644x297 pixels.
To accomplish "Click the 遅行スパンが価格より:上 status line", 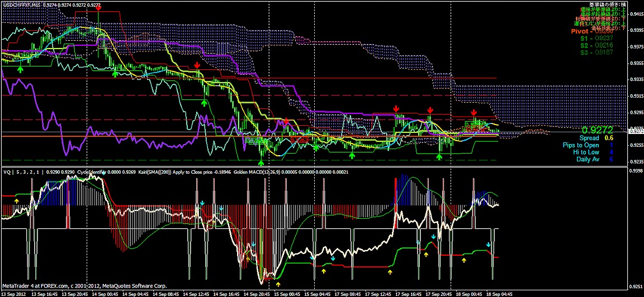I will (x=601, y=23).
